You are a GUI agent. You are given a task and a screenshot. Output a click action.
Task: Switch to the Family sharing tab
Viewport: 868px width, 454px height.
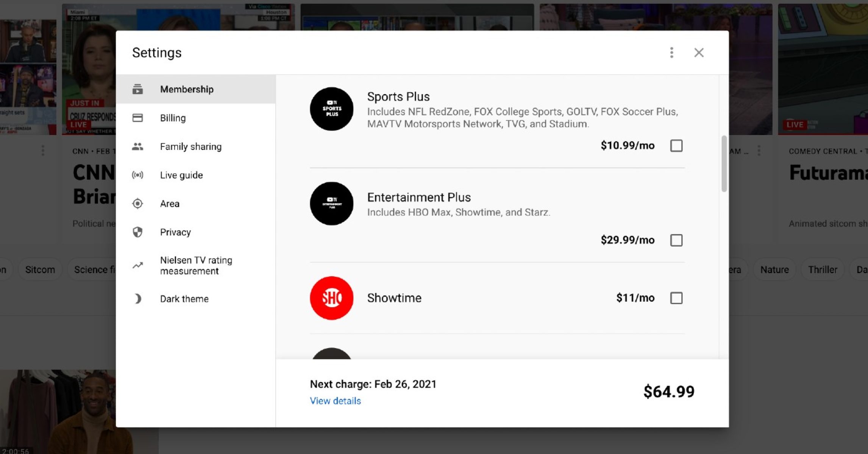tap(190, 147)
